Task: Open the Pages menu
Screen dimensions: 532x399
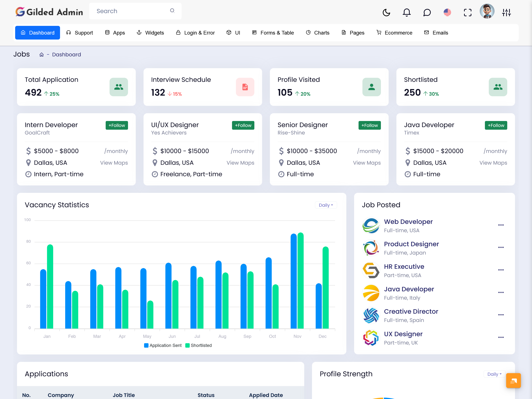Action: 353,33
